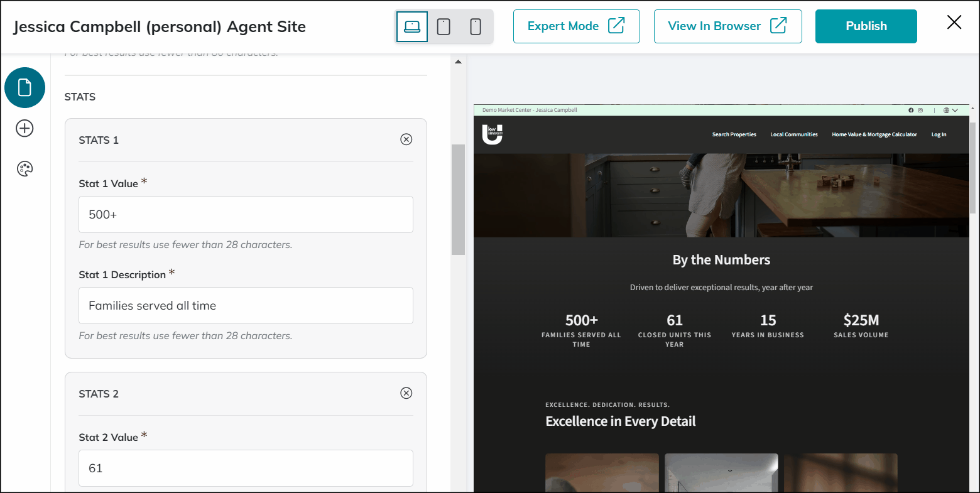Click the '$25M' sales volume stat
Screen dimensions: 980x493
861,320
